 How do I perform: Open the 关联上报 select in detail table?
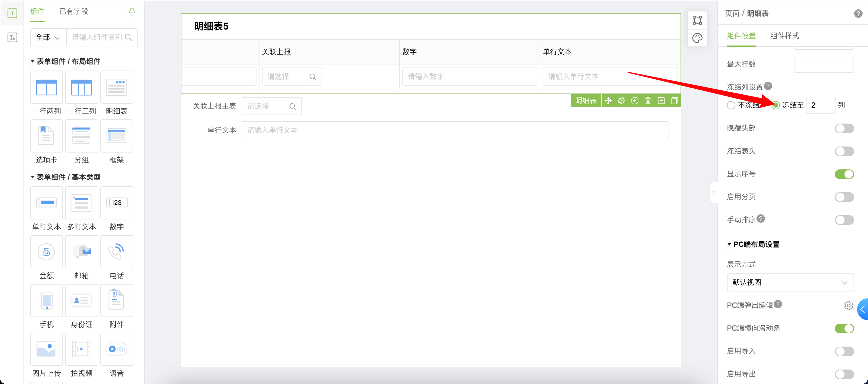(x=292, y=77)
